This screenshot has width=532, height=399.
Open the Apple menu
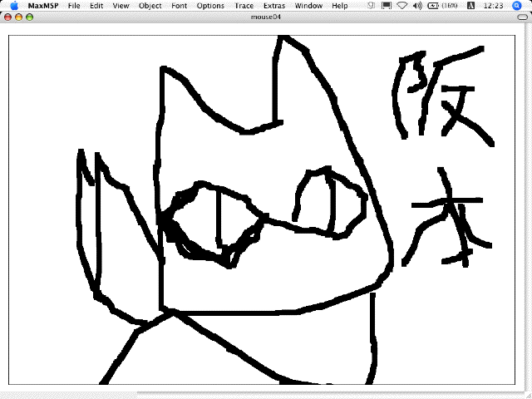pos(14,6)
